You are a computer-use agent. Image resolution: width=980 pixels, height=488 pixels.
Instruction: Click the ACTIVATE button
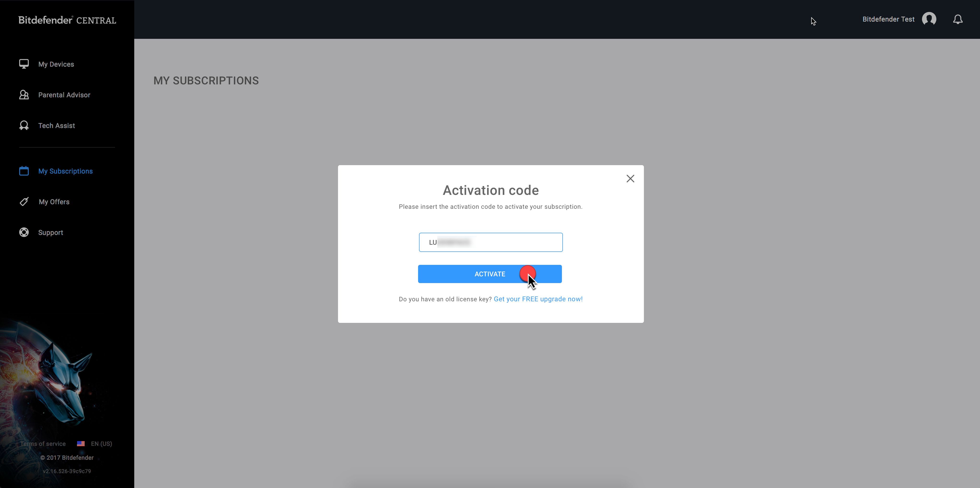(490, 274)
